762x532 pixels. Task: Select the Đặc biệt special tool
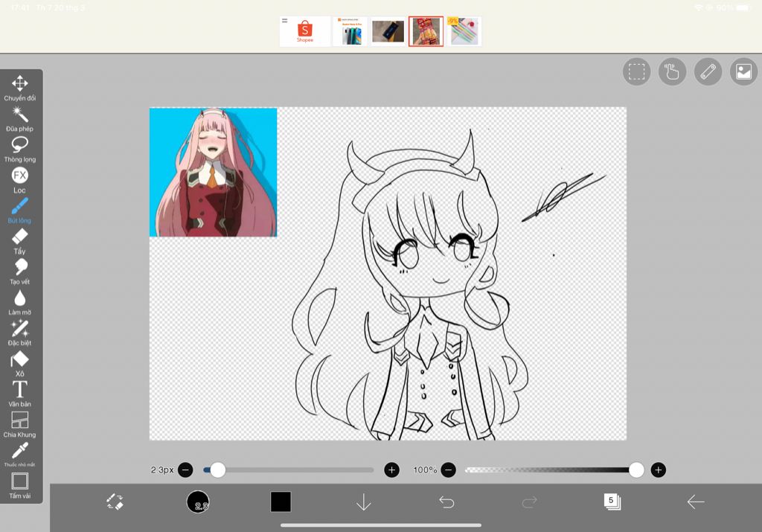(19, 333)
